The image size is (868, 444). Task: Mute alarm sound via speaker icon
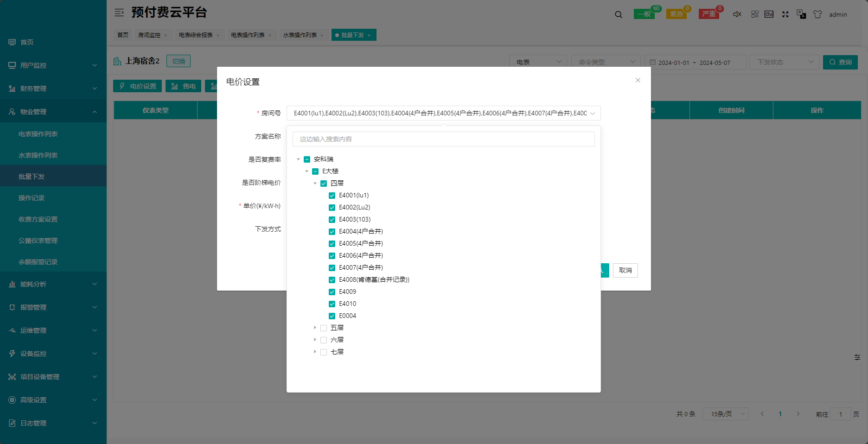[x=737, y=14]
